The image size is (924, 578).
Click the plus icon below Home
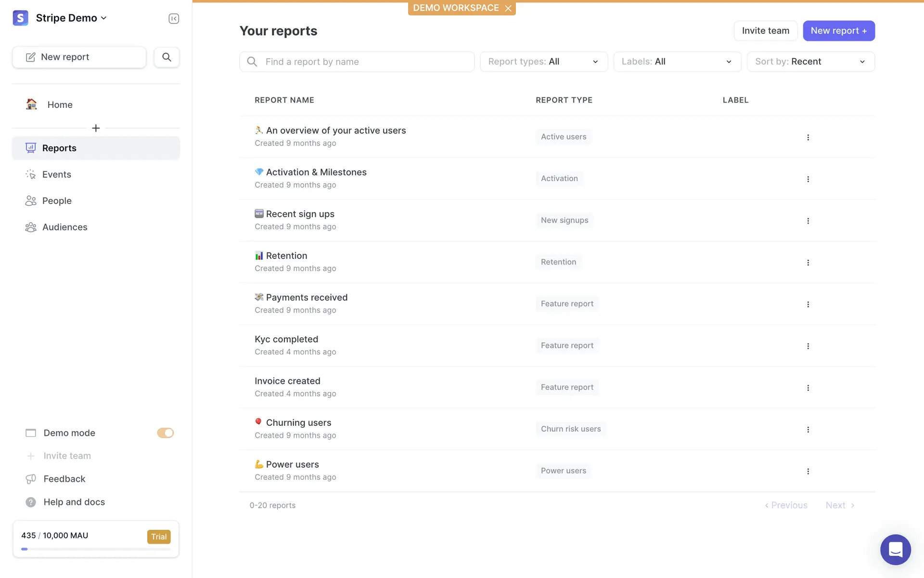(96, 128)
